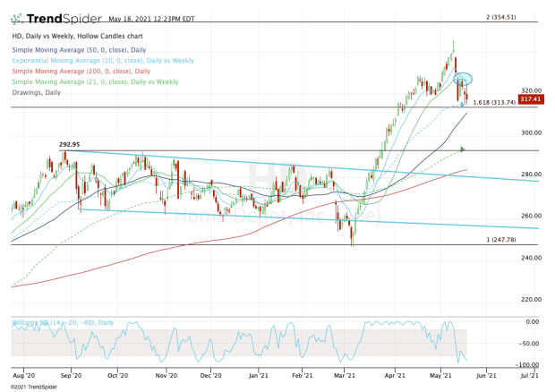The image size is (555, 392).
Task: Click the Simple Moving Average 200 legend label
Action: point(81,71)
